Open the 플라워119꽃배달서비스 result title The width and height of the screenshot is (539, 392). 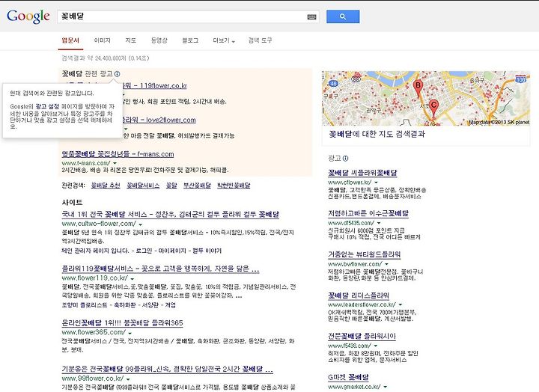160,269
